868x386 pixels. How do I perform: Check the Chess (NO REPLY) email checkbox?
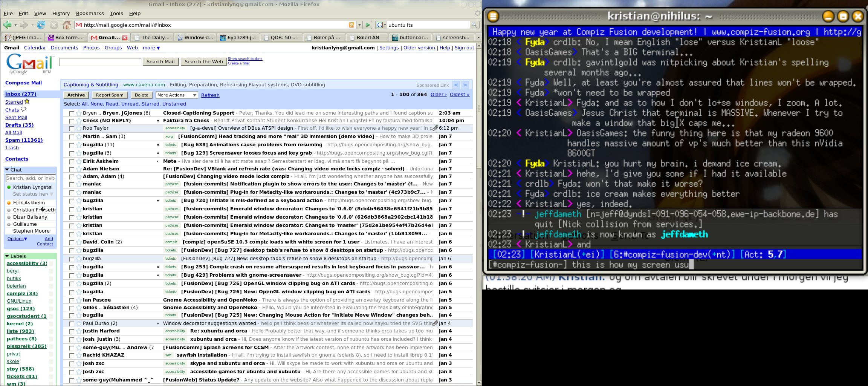pyautogui.click(x=72, y=121)
